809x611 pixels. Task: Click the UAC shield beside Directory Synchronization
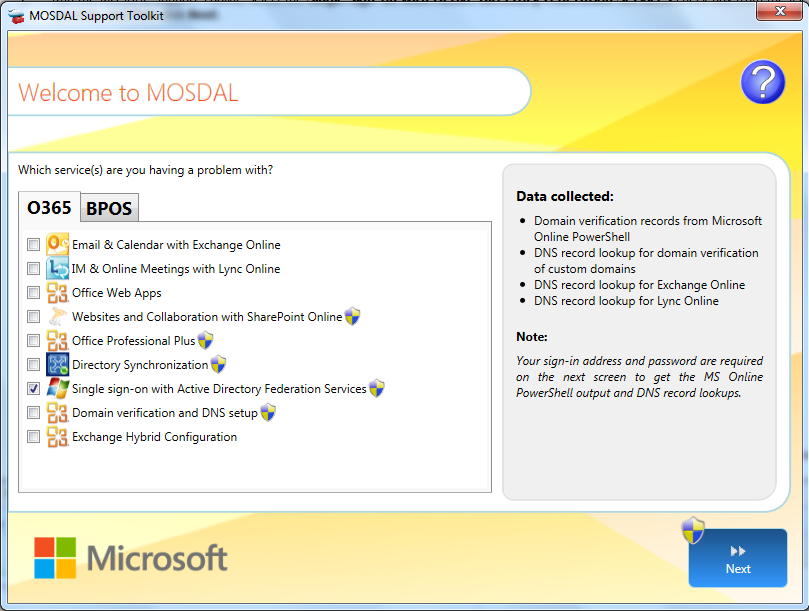click(218, 364)
